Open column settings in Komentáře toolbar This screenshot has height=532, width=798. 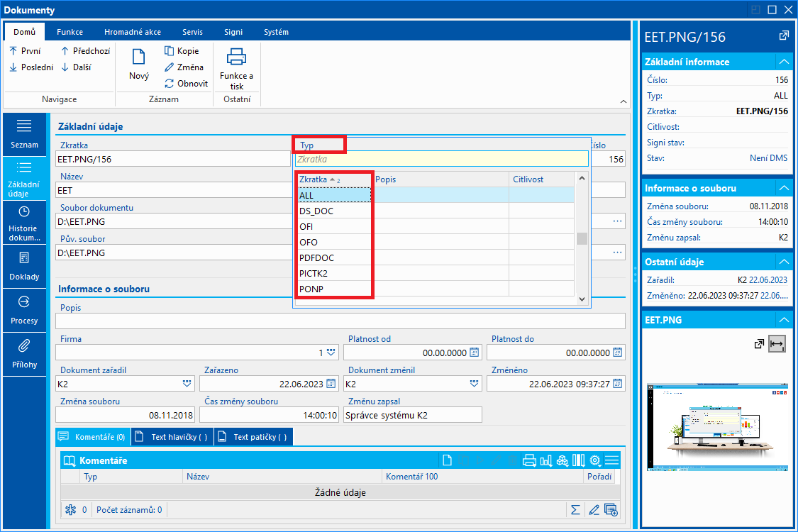tap(579, 461)
